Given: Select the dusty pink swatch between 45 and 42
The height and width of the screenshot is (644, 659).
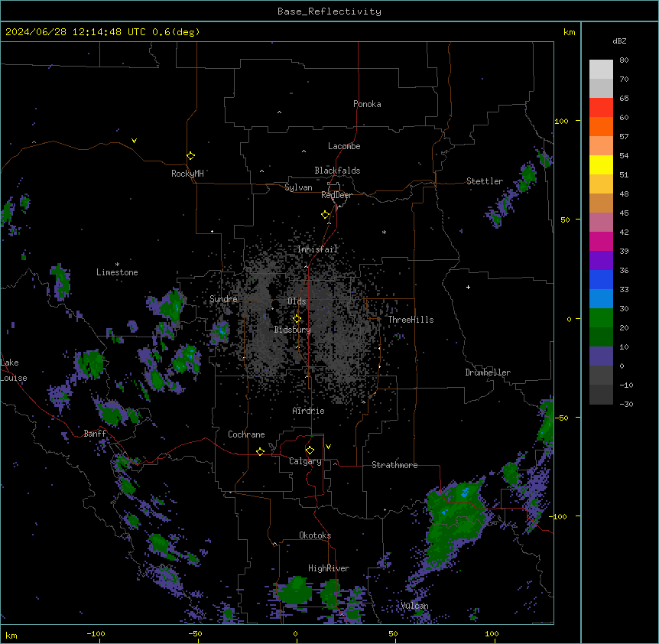Looking at the screenshot, I should click(601, 223).
